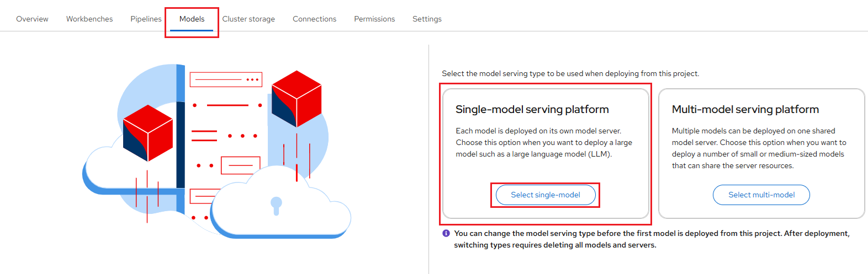
Task: Go to the Pipelines tab
Action: 146,19
